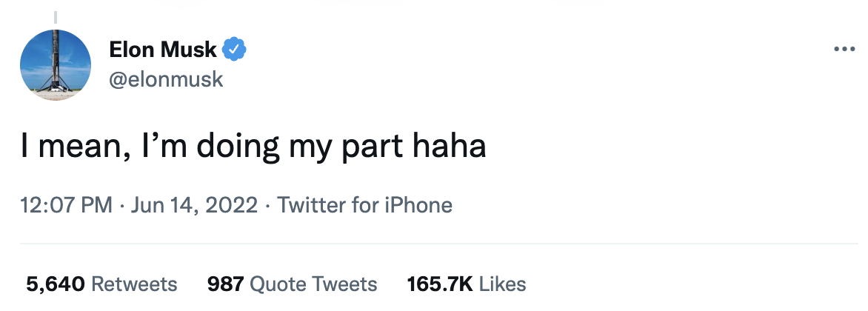Open the more options three-dot menu
This screenshot has width=868, height=311.
point(844,50)
